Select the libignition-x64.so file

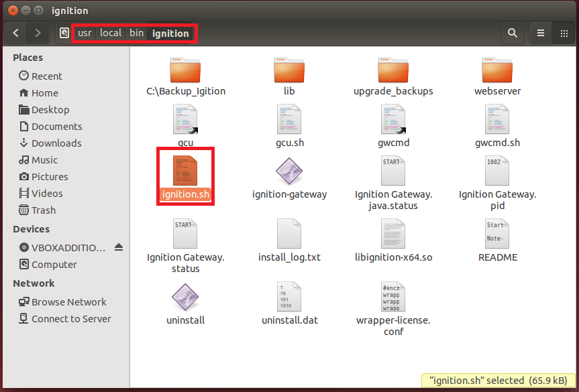click(393, 241)
